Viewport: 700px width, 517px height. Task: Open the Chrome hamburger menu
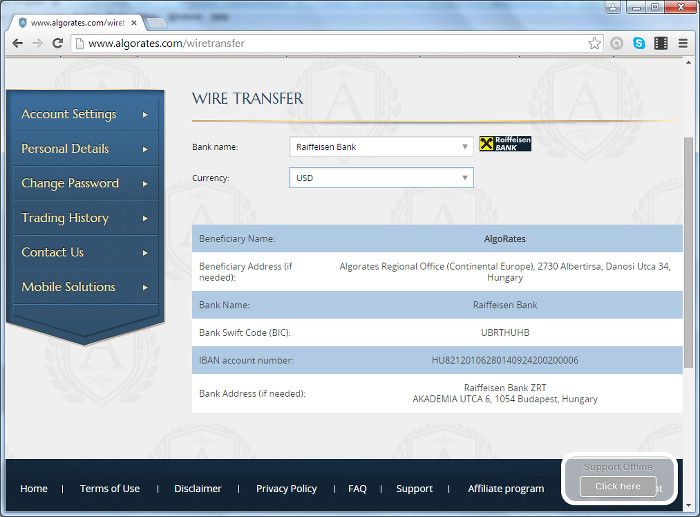(682, 43)
